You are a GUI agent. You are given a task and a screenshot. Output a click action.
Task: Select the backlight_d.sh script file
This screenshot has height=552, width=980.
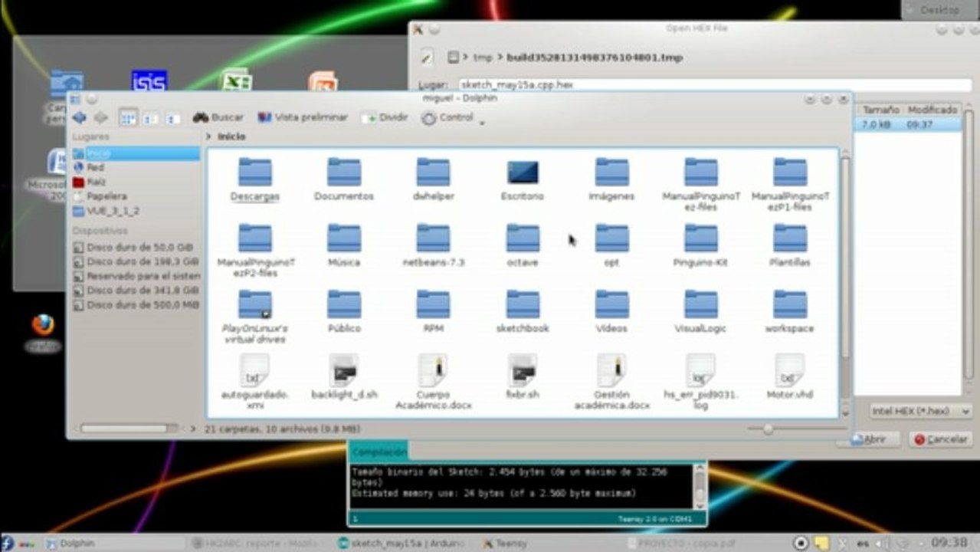[344, 377]
